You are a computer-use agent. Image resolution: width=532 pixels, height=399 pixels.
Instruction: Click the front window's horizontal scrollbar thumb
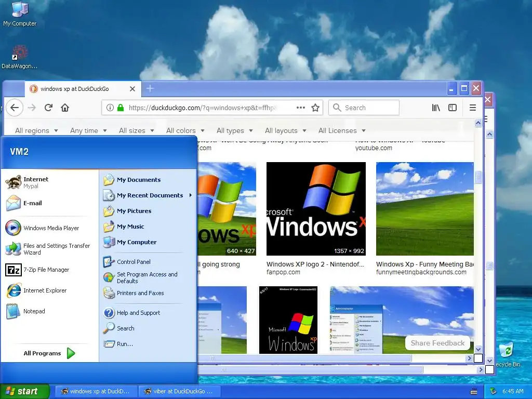tap(304, 358)
